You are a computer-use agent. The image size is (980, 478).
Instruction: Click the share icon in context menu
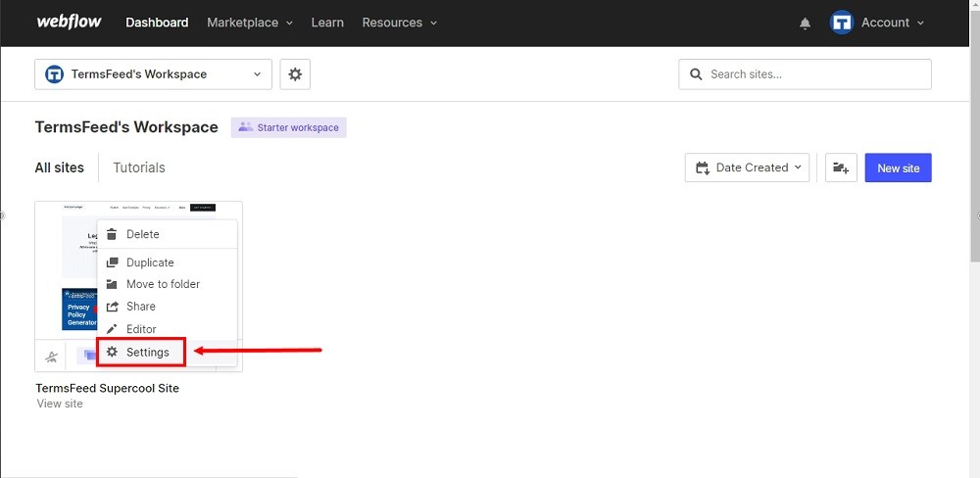tap(112, 307)
